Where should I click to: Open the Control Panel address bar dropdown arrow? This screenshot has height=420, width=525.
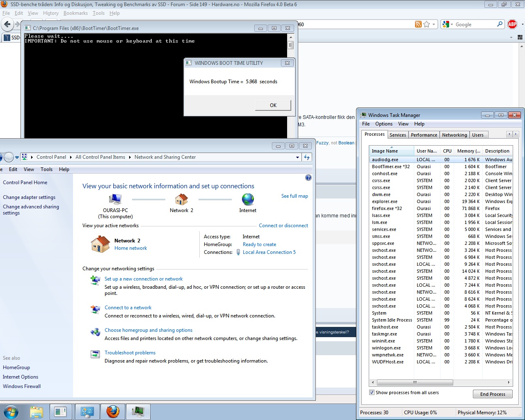coord(297,157)
